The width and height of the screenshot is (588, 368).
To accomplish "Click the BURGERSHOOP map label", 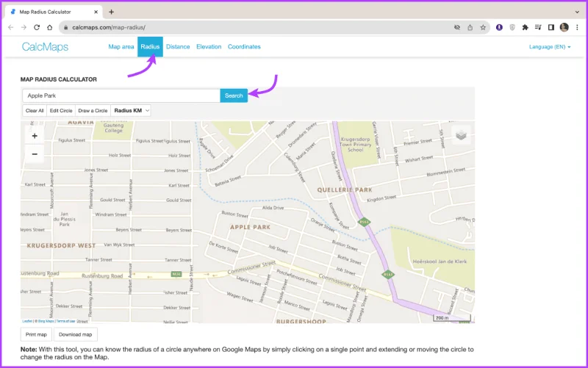I will [301, 321].
